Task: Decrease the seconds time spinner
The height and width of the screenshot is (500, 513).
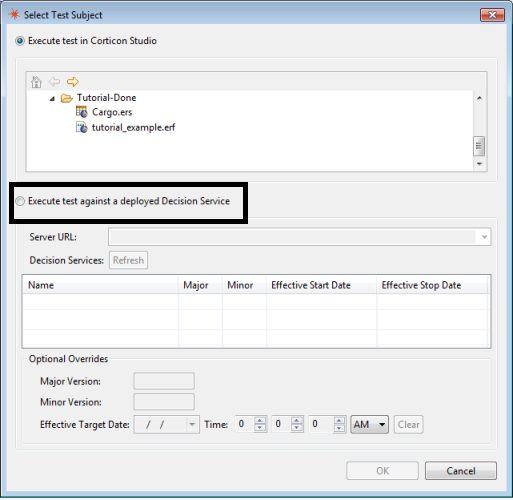Action: [339, 428]
